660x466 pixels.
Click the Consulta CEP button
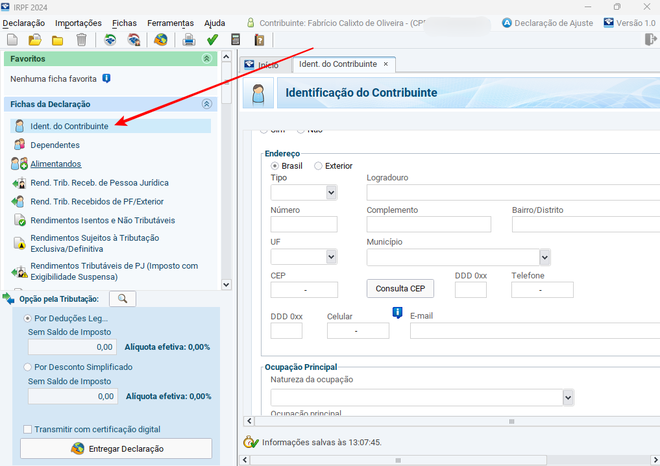tap(400, 288)
